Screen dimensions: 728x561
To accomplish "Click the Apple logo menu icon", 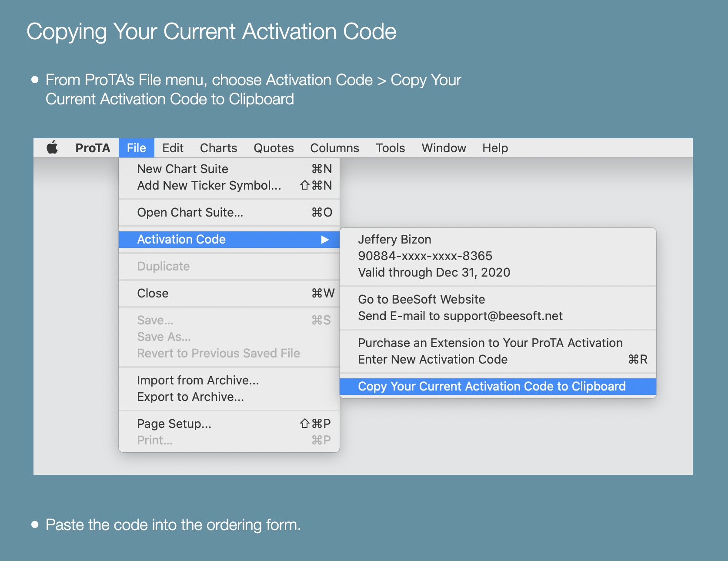I will [52, 148].
